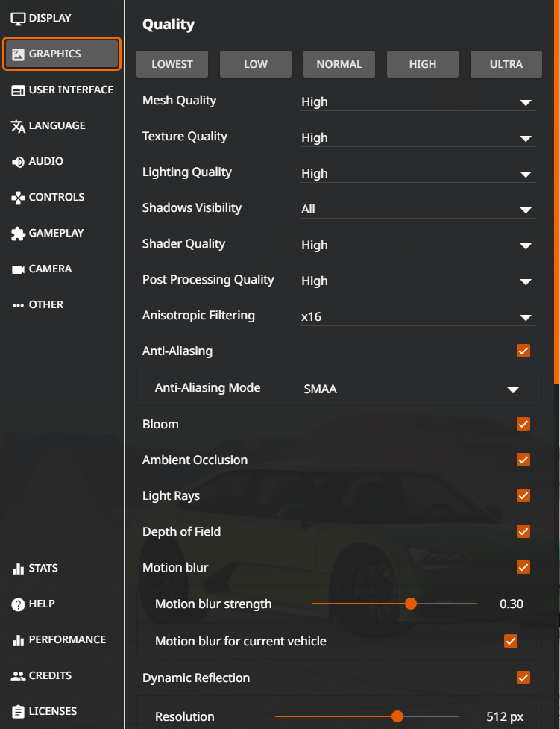The height and width of the screenshot is (729, 560).
Task: Click the Motion blur strength slider handle
Action: click(x=411, y=604)
